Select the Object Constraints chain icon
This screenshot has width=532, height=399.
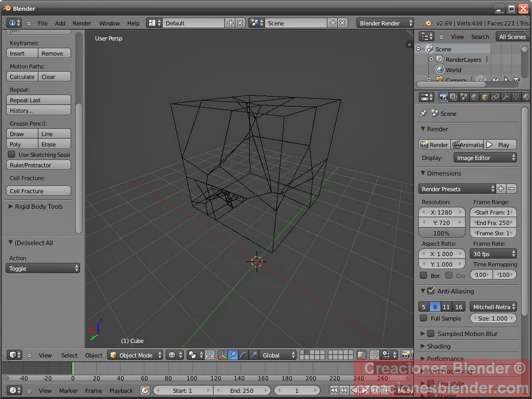tap(495, 97)
